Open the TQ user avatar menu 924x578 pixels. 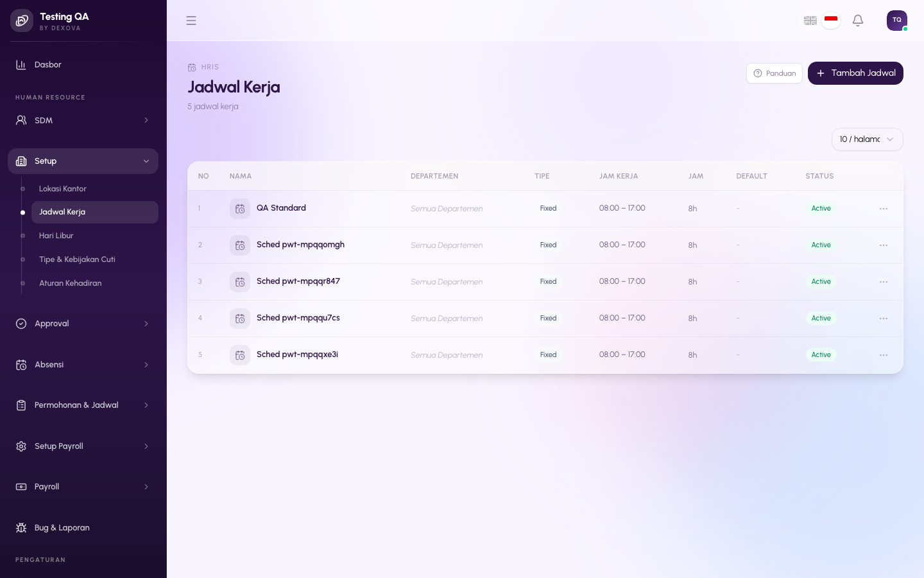click(x=897, y=21)
